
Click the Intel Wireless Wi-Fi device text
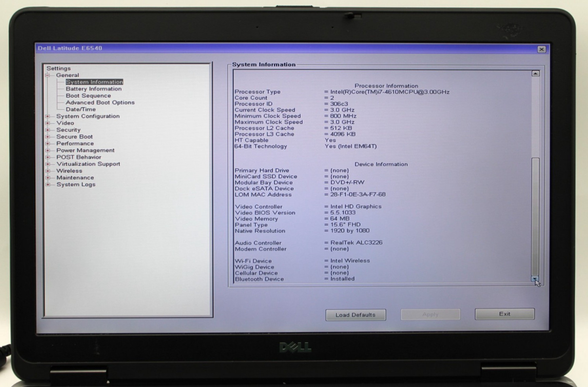click(350, 261)
